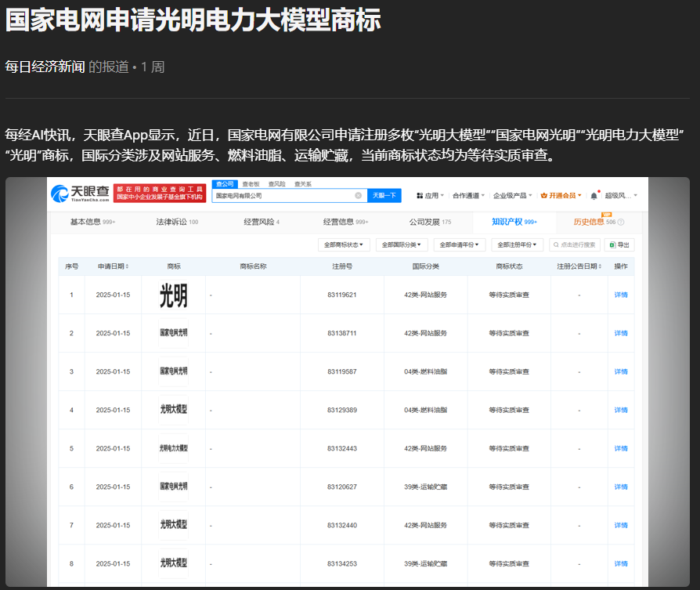Click the 点击进行搜索 trademark search field

[575, 244]
